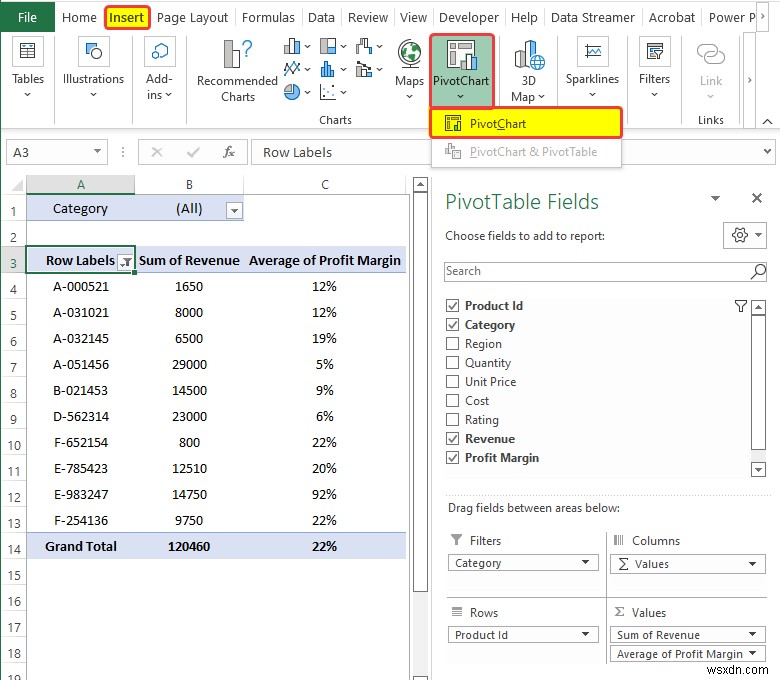This screenshot has width=780, height=680.
Task: Open PivotTable Fields tools gear
Action: (746, 235)
